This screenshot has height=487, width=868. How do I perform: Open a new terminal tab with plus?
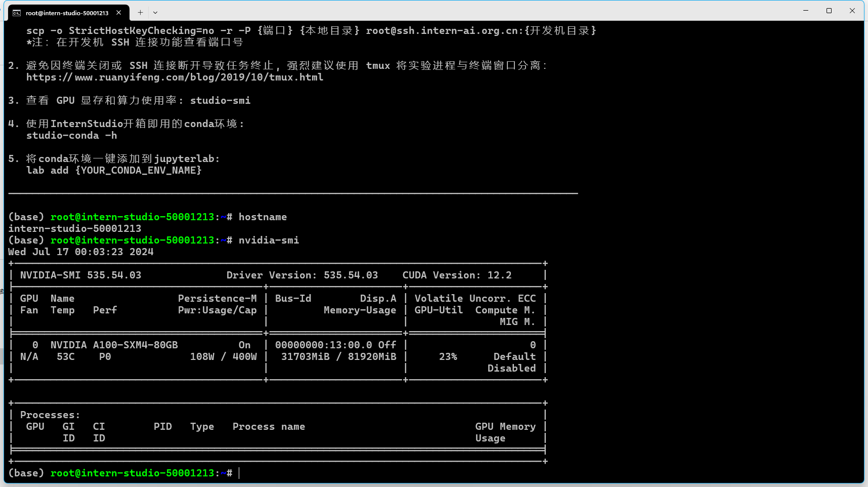click(x=140, y=13)
